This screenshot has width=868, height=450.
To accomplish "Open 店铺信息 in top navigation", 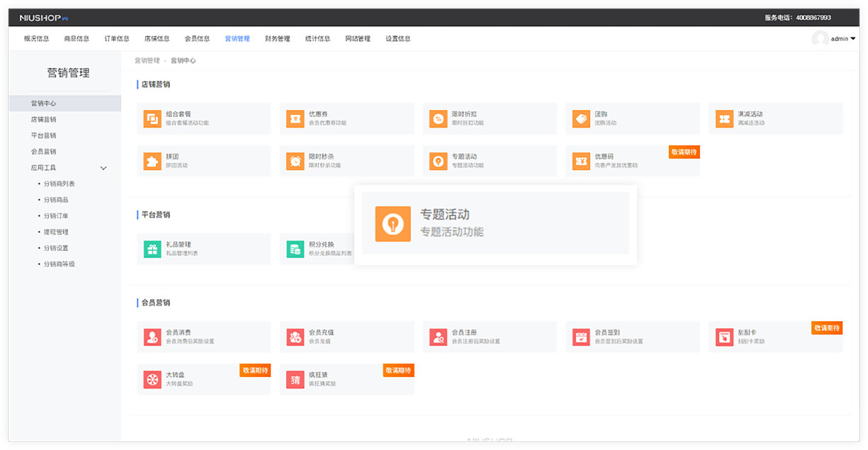I will coord(157,39).
